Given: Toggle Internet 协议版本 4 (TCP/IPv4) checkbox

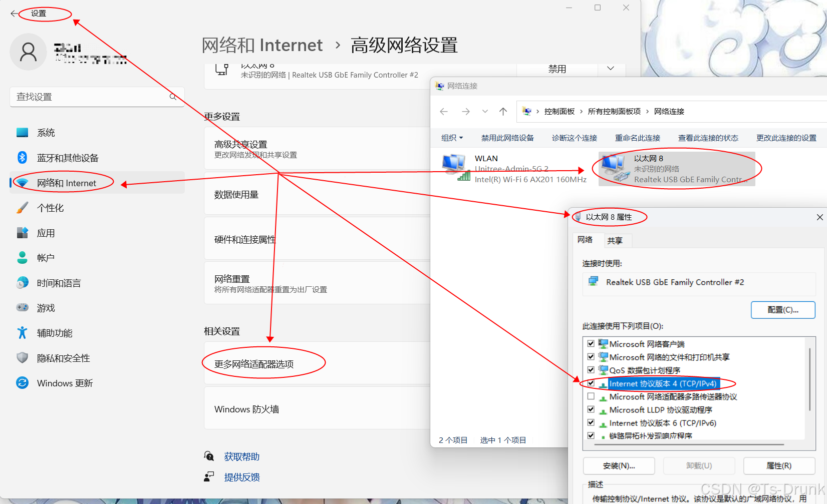Looking at the screenshot, I should click(591, 383).
